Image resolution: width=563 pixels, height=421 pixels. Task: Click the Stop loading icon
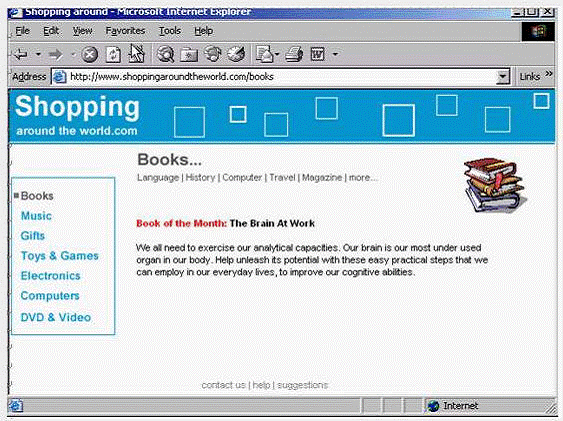pyautogui.click(x=89, y=55)
